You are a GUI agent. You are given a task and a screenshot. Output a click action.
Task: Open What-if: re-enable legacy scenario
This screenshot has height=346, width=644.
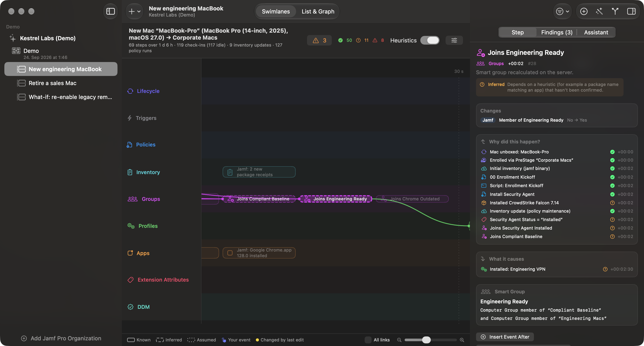(x=61, y=97)
